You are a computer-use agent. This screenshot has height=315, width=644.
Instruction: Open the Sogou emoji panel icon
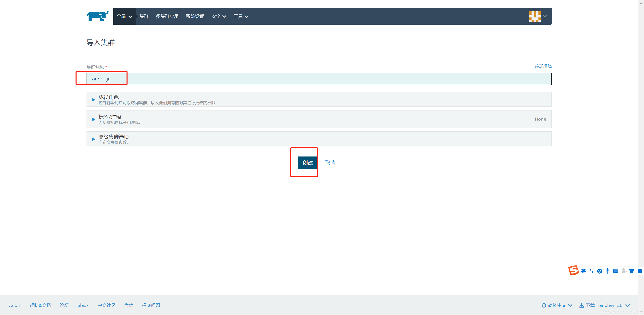coord(600,271)
